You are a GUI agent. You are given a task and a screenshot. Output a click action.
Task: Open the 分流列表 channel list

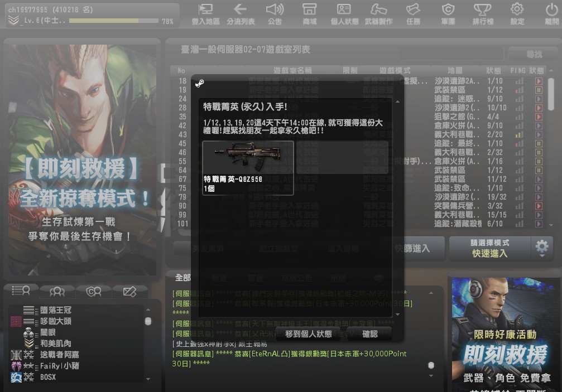click(x=241, y=13)
